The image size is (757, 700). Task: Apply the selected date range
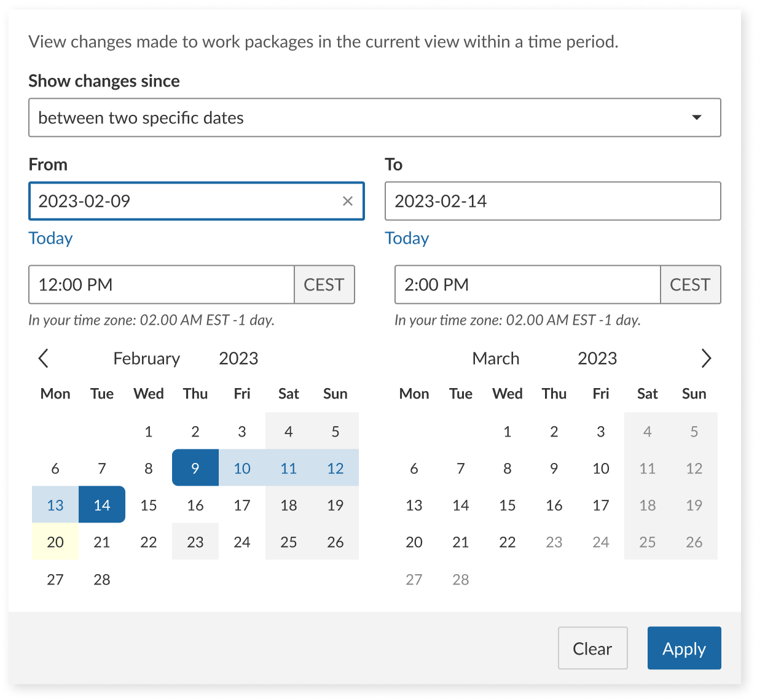tap(684, 648)
